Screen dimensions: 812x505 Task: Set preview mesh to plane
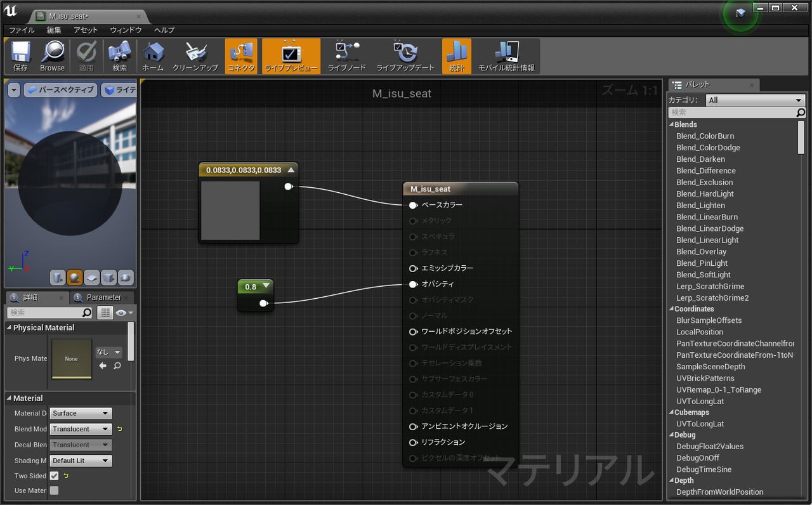(x=92, y=277)
